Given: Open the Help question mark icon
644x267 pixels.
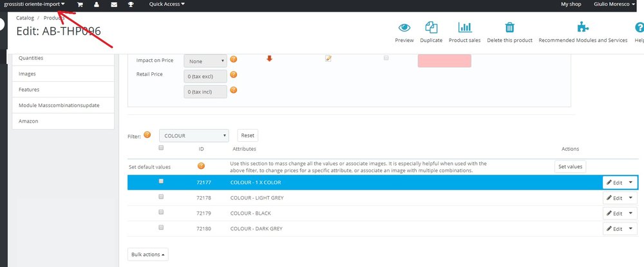Looking at the screenshot, I should [639, 28].
